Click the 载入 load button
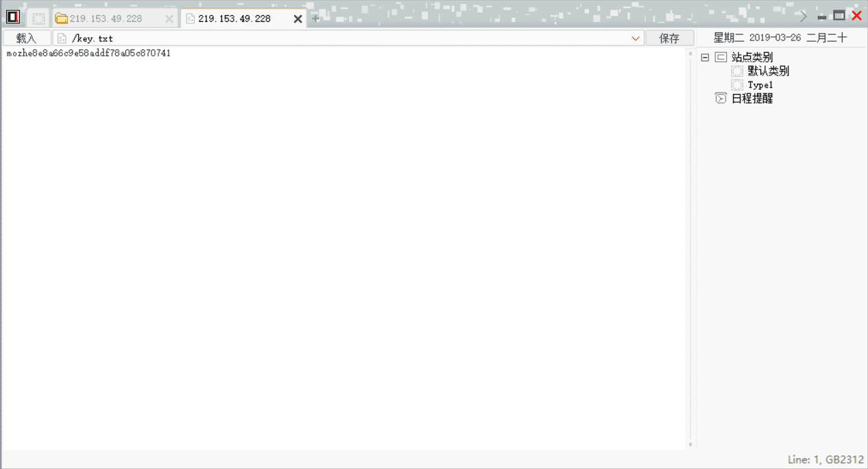The height and width of the screenshot is (469, 868). point(27,38)
